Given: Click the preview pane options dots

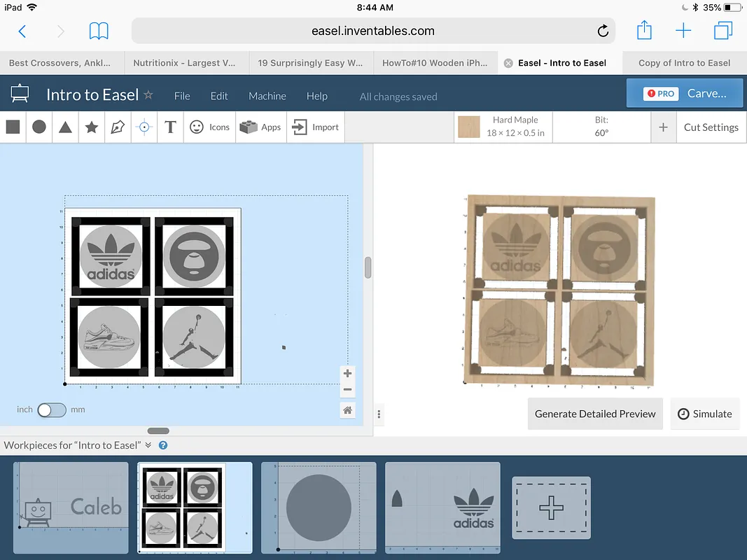Looking at the screenshot, I should pos(379,414).
